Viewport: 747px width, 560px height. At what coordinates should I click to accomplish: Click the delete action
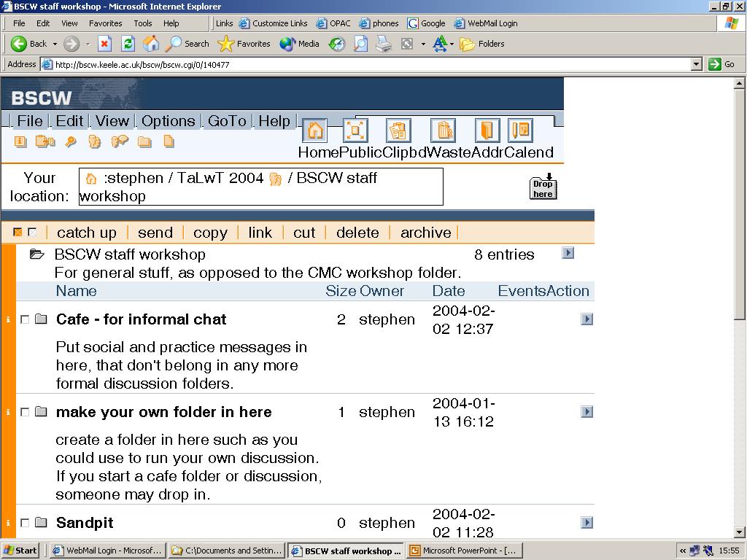(x=357, y=233)
